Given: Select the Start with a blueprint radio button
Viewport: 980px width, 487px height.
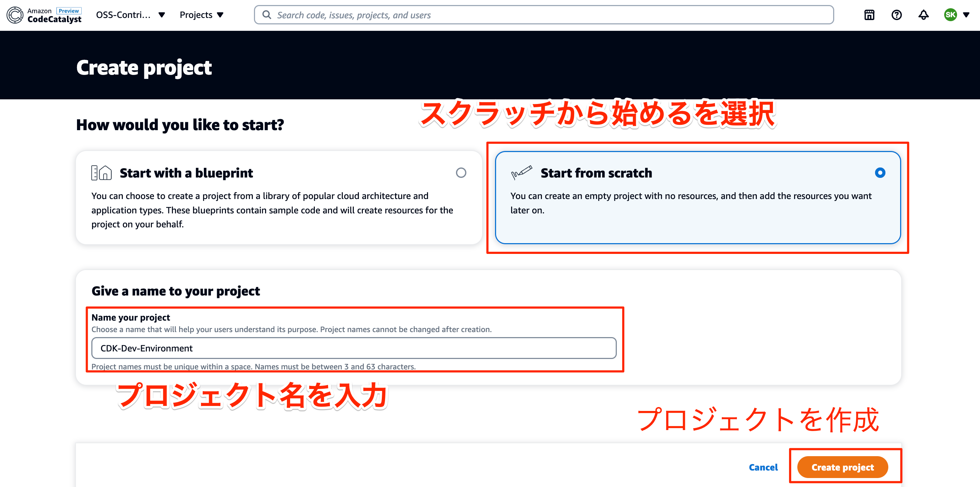Looking at the screenshot, I should click(x=461, y=172).
